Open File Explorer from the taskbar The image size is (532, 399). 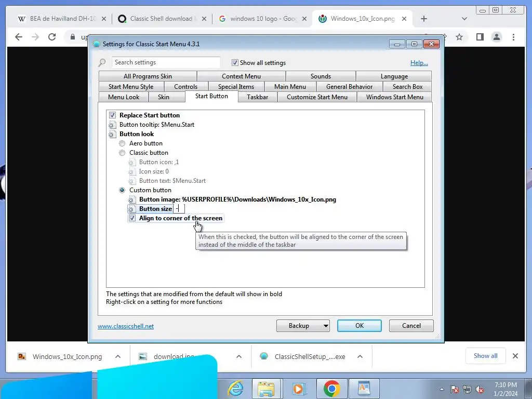tap(266, 389)
